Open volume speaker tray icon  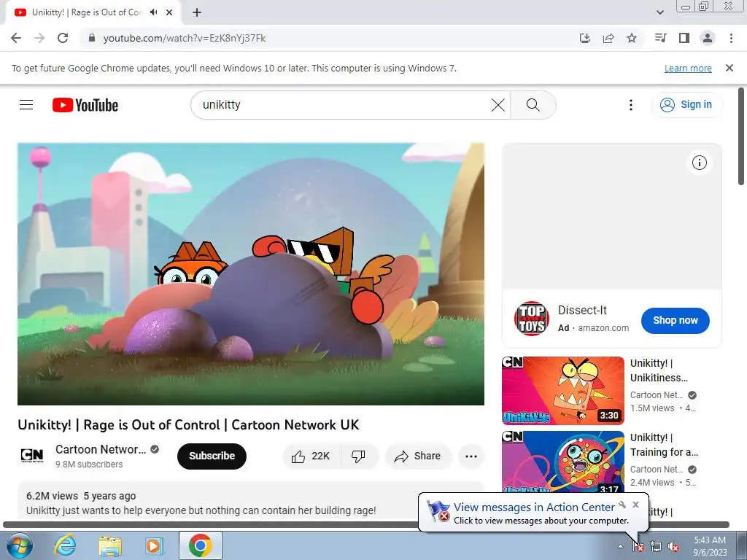(673, 547)
